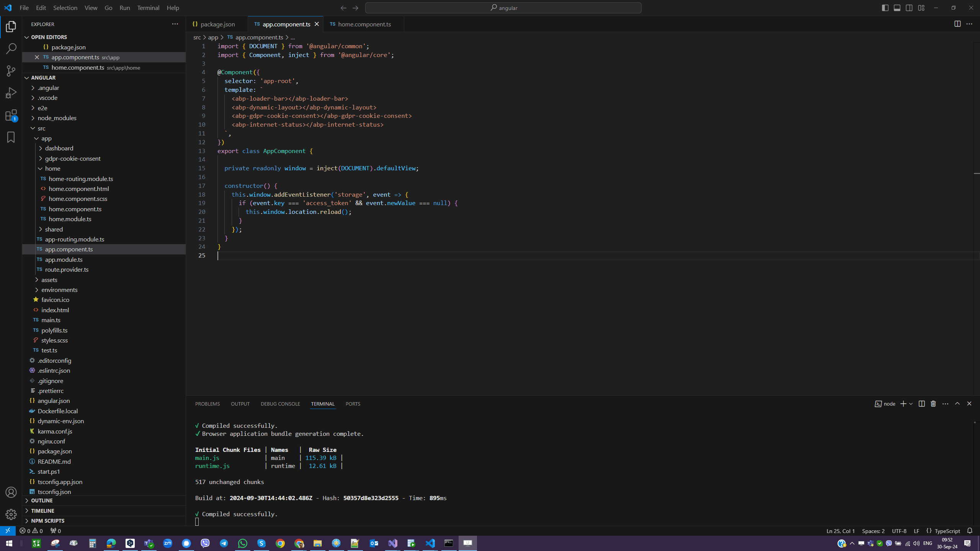This screenshot has height=551, width=980.
Task: Collapse the home folder in explorer
Action: 52,168
